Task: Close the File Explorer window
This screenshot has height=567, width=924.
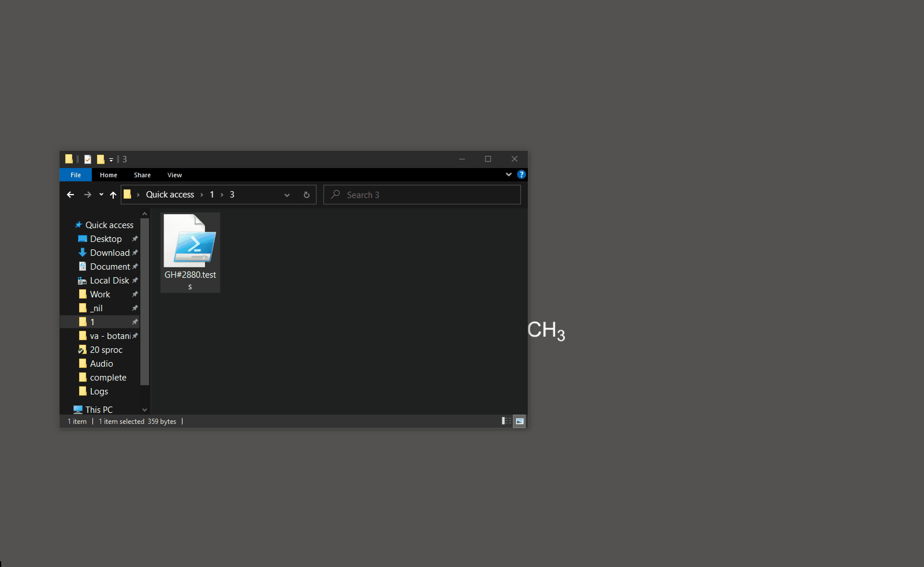Action: point(515,159)
